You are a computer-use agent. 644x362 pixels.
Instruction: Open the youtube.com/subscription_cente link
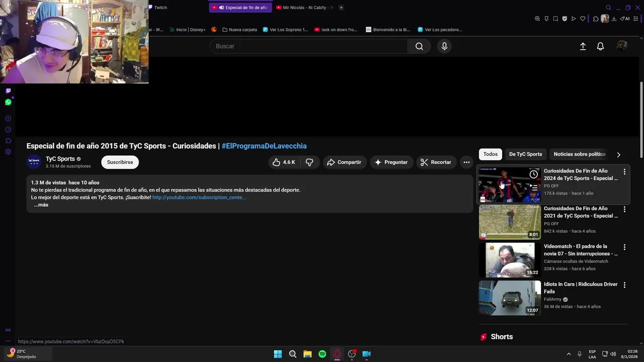199,197
